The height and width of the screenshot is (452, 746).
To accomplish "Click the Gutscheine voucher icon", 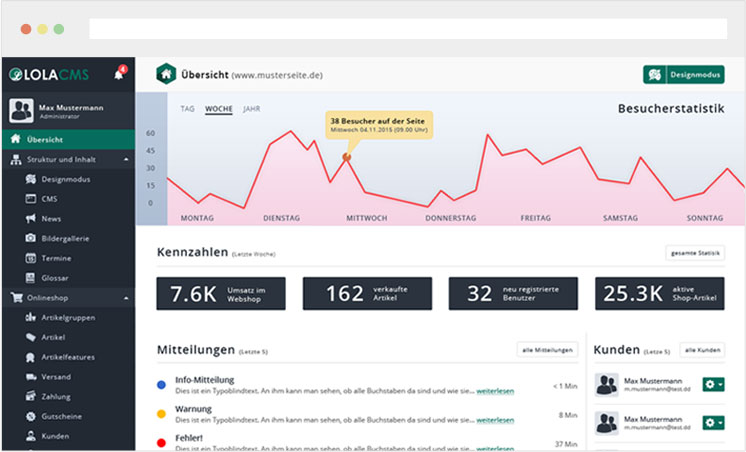I will (30, 416).
